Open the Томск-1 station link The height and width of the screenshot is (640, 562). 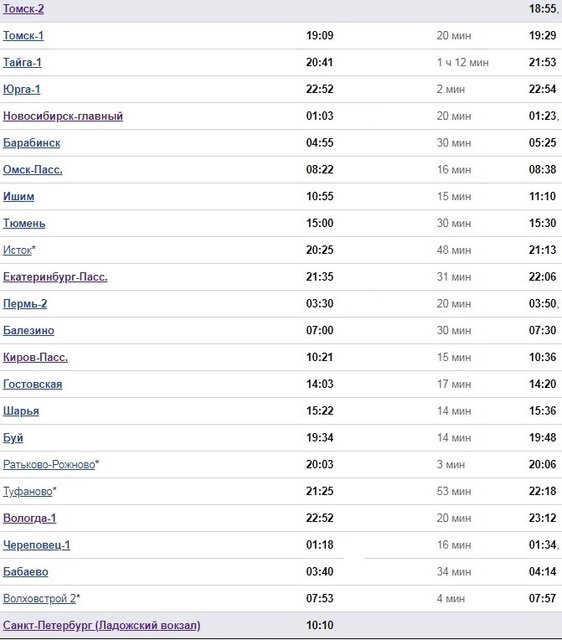[x=23, y=36]
